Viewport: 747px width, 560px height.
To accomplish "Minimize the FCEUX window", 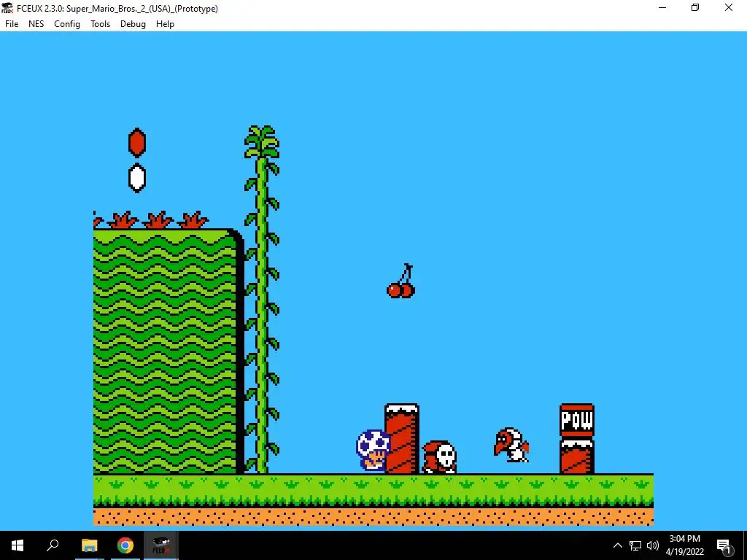I will coord(662,8).
